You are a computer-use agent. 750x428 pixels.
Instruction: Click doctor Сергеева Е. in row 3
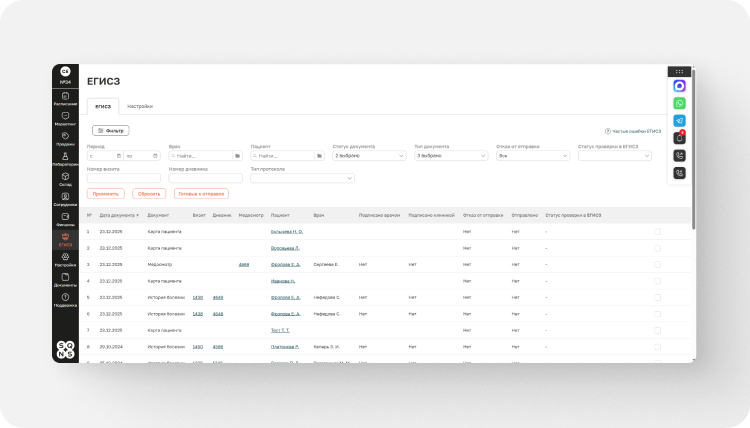coord(326,264)
